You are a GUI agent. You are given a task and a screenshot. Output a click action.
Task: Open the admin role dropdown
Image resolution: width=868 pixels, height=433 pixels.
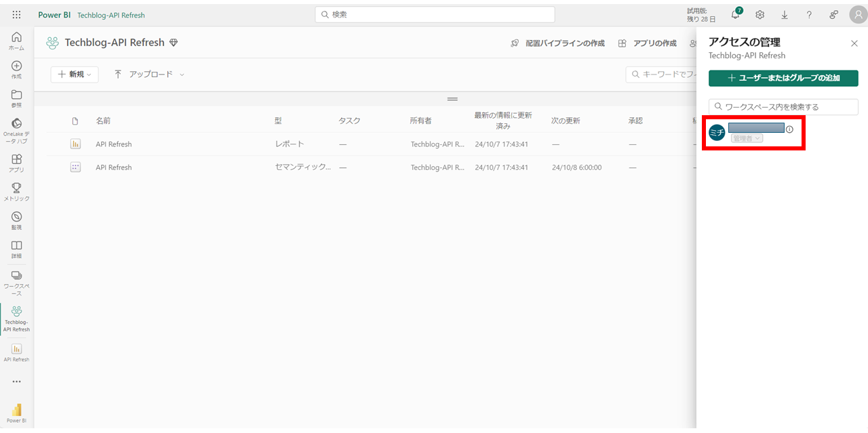pos(747,138)
